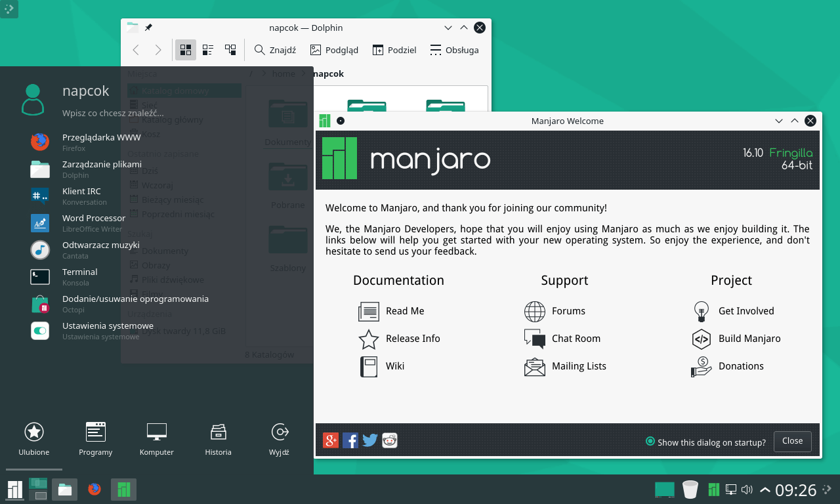
Task: Click the network tray icon
Action: coord(730,490)
